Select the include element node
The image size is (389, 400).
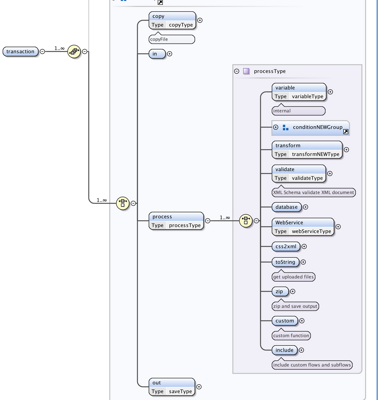(285, 350)
